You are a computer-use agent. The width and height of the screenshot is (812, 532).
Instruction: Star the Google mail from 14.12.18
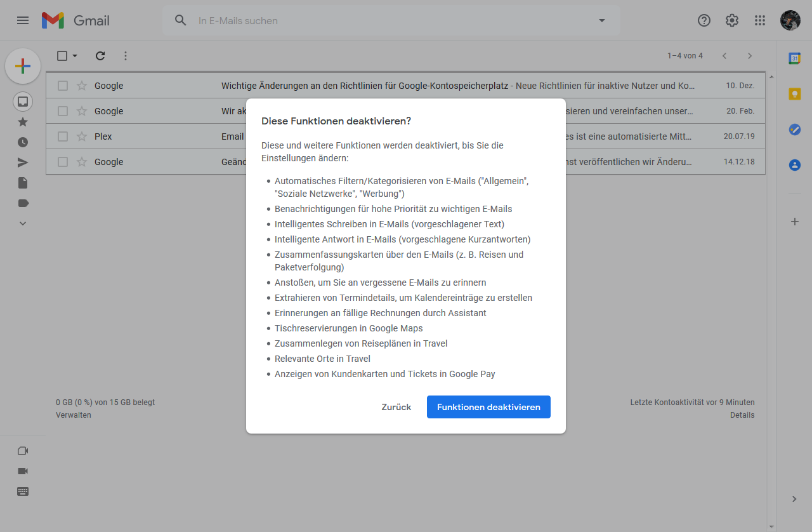pyautogui.click(x=82, y=162)
